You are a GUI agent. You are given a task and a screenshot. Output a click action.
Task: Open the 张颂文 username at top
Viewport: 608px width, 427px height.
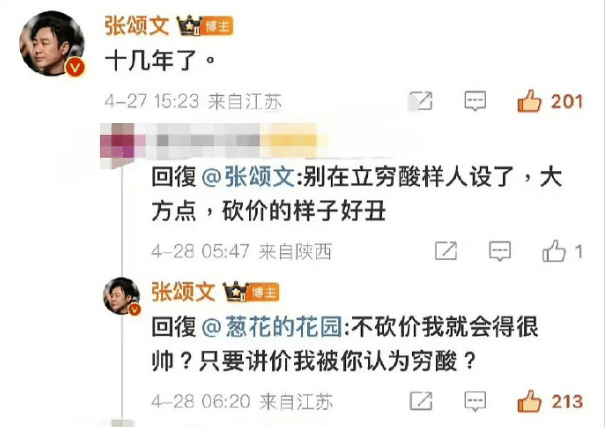pyautogui.click(x=137, y=26)
